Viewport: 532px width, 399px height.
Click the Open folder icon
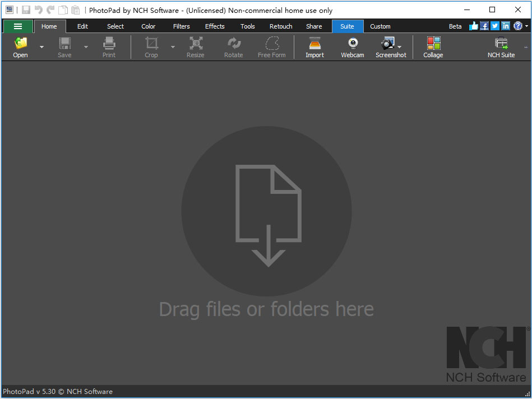(x=20, y=43)
